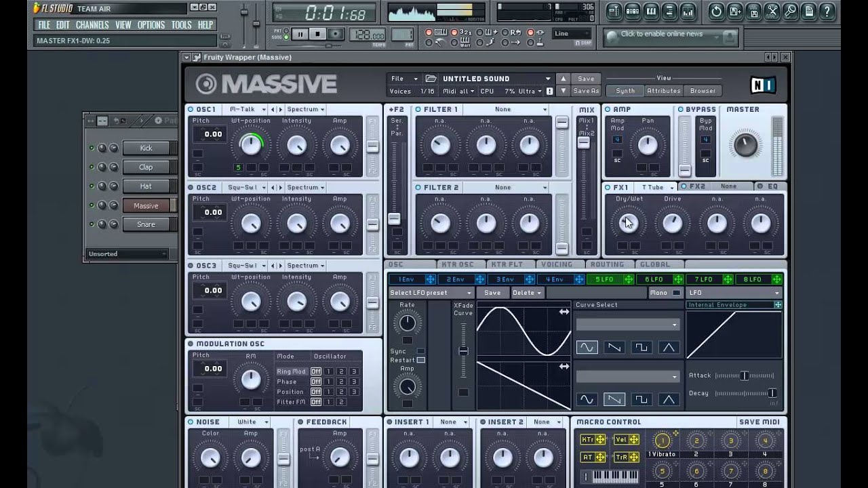Open the sound file folder icon
The width and height of the screenshot is (868, 488).
431,79
